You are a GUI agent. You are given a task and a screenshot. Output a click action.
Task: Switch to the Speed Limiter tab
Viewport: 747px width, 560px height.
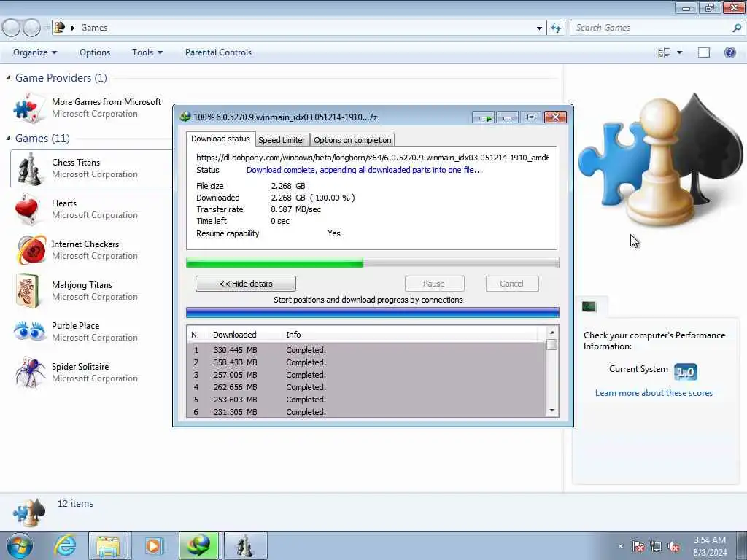click(282, 140)
